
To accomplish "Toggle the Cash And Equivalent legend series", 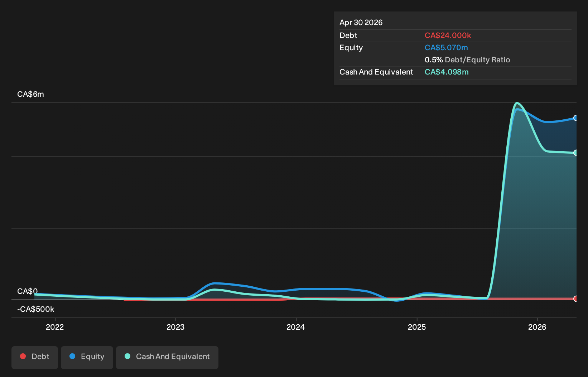I will (x=167, y=357).
